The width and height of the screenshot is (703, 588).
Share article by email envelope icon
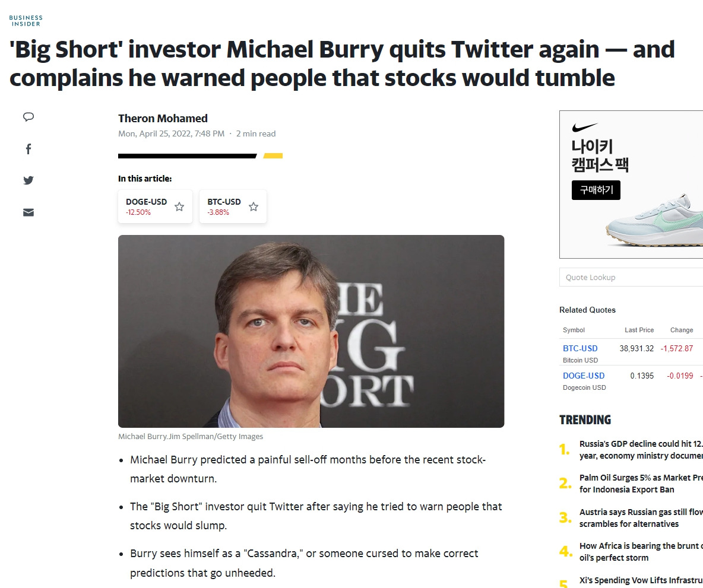click(28, 212)
